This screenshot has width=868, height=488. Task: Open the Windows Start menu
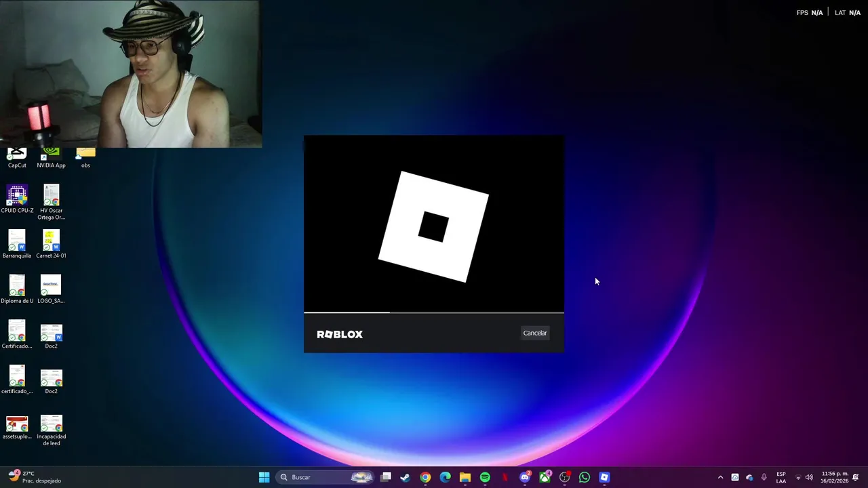pos(264,477)
